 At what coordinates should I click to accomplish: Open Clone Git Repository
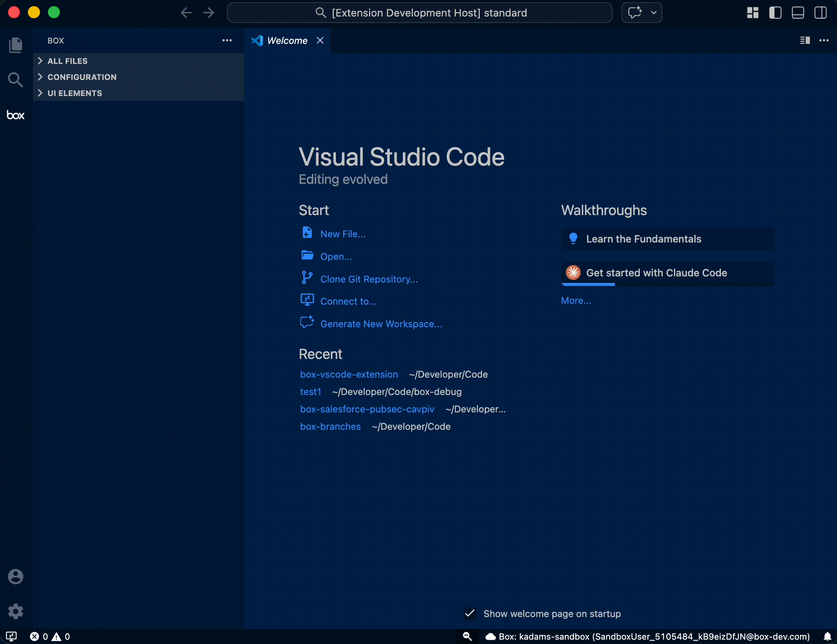369,279
